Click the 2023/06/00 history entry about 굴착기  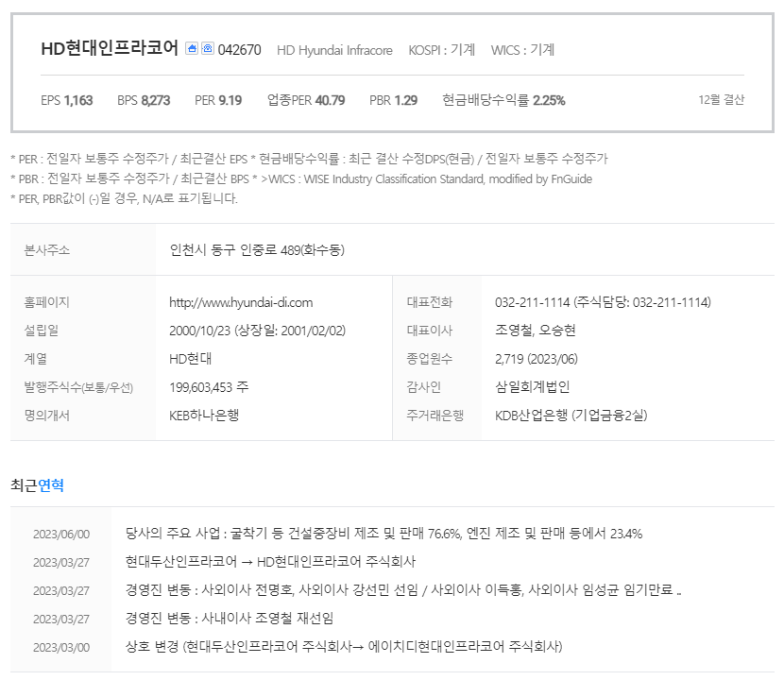coord(383,534)
